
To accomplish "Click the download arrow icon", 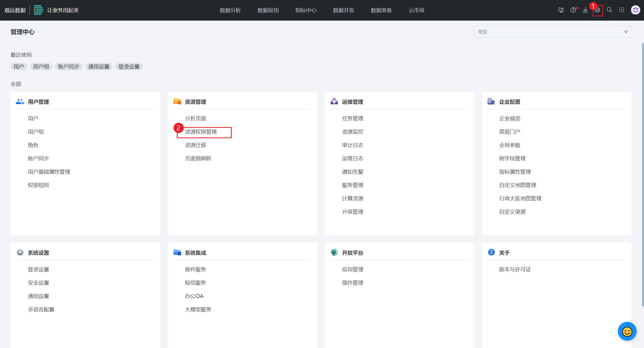I will 585,10.
